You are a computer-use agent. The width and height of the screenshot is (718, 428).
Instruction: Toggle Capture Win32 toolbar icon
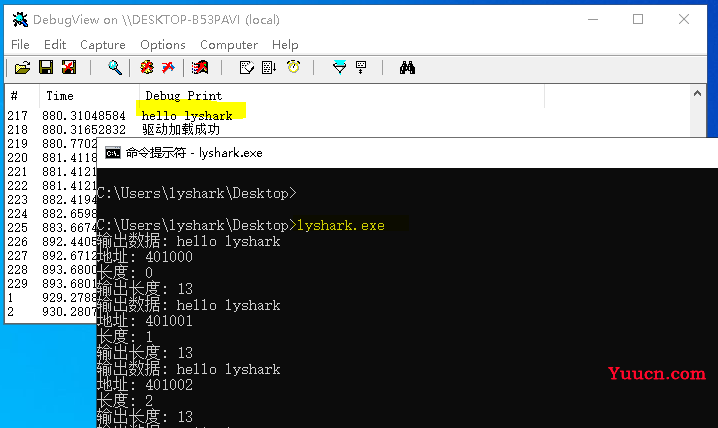(147, 68)
